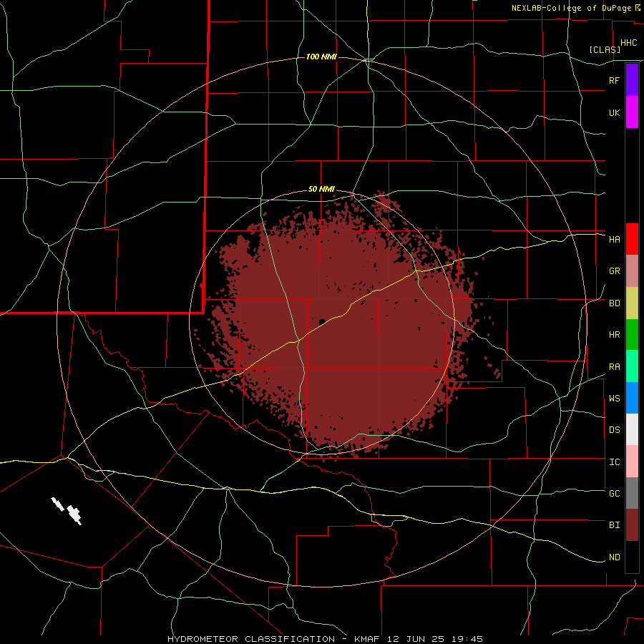Select the WS blue legend swatch
This screenshot has height=644, width=644.
(x=632, y=398)
